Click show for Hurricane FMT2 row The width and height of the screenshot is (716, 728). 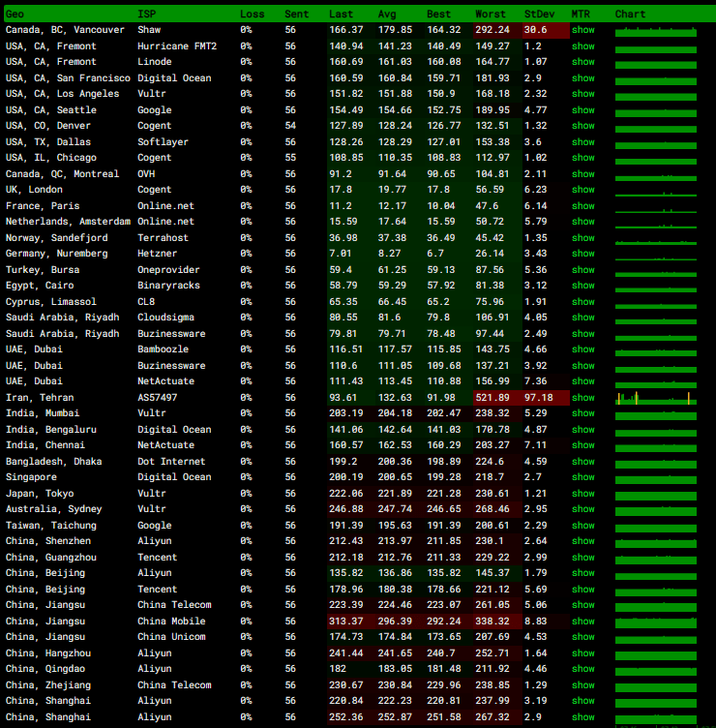[582, 45]
